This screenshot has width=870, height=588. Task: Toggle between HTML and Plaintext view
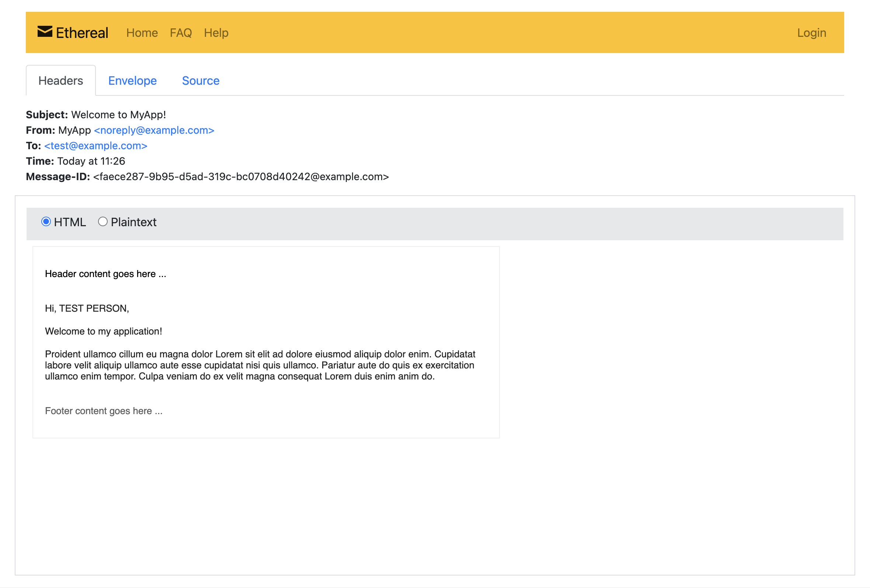pyautogui.click(x=102, y=222)
